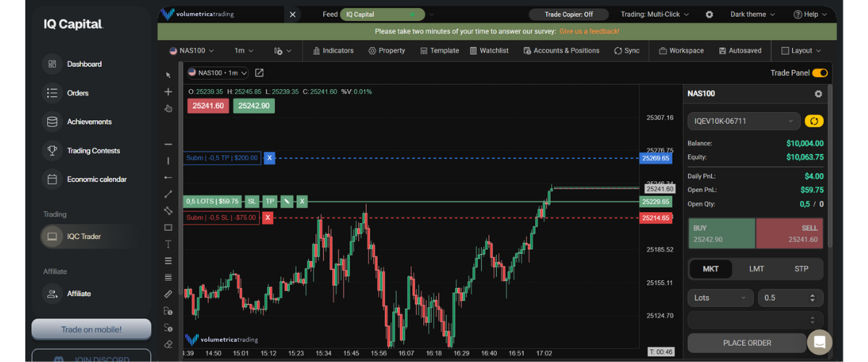
Task: Toggle the Trade Panel switch
Action: point(820,72)
